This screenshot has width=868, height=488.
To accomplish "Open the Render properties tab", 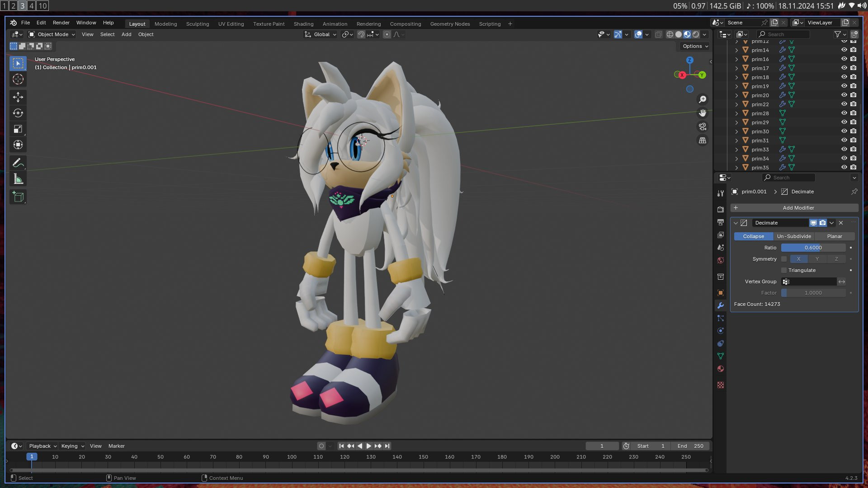I will 721,210.
